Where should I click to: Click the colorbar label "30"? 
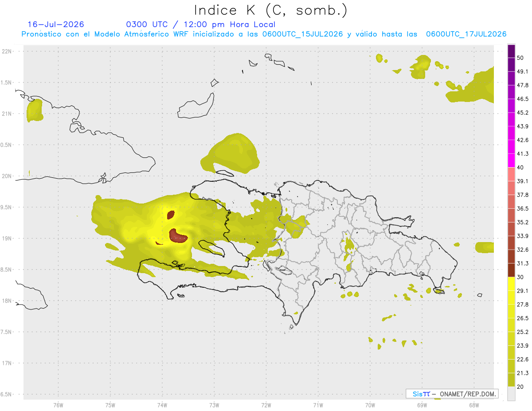520,277
